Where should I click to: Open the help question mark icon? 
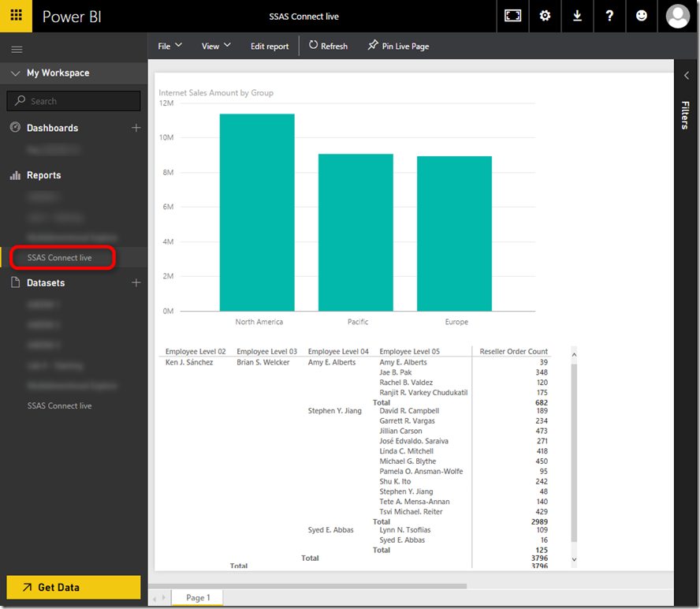tap(609, 16)
